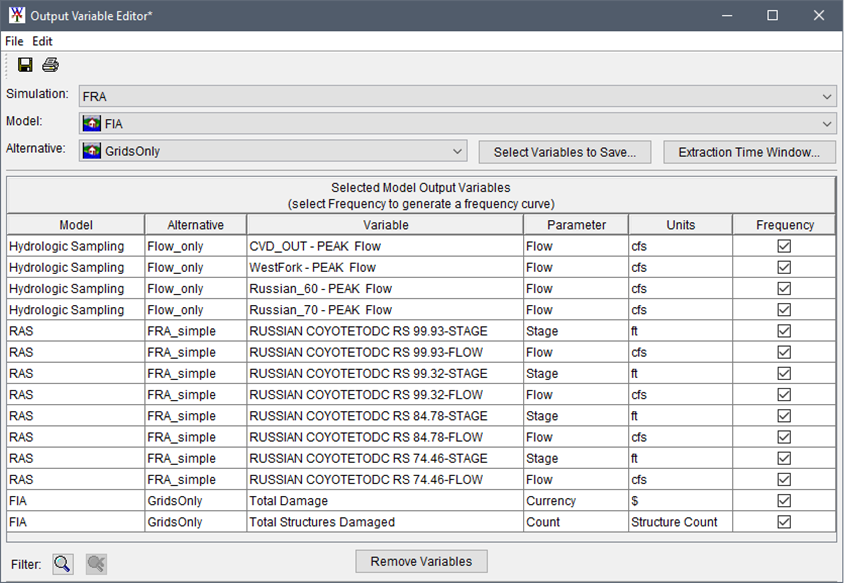Open the Extraction Time Window dialog

point(749,150)
